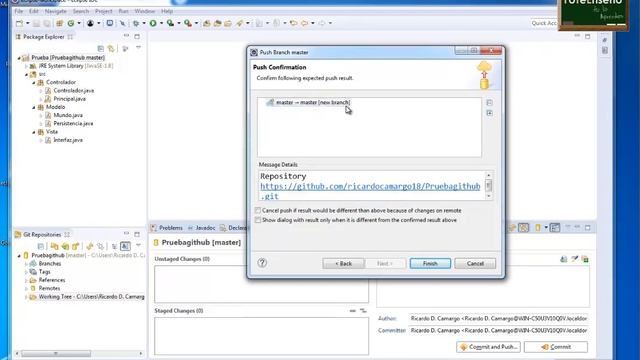Collapse the Prueba project node in Package Explorer
Screen dimensions: 640x360
(19, 58)
